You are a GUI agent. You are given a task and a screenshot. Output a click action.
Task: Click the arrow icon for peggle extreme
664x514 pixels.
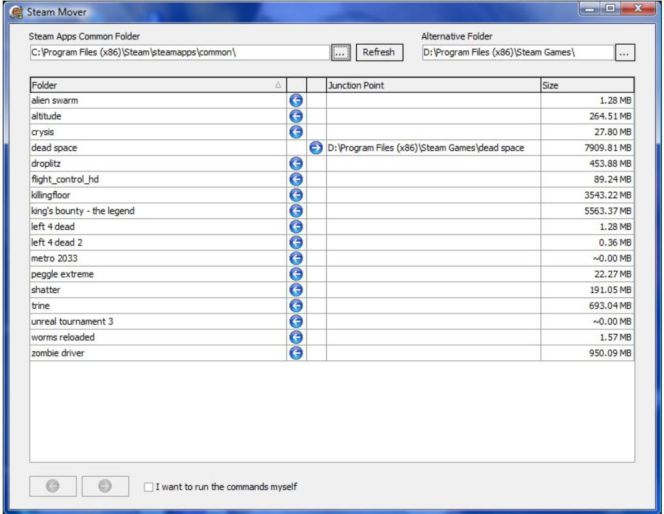(x=296, y=274)
